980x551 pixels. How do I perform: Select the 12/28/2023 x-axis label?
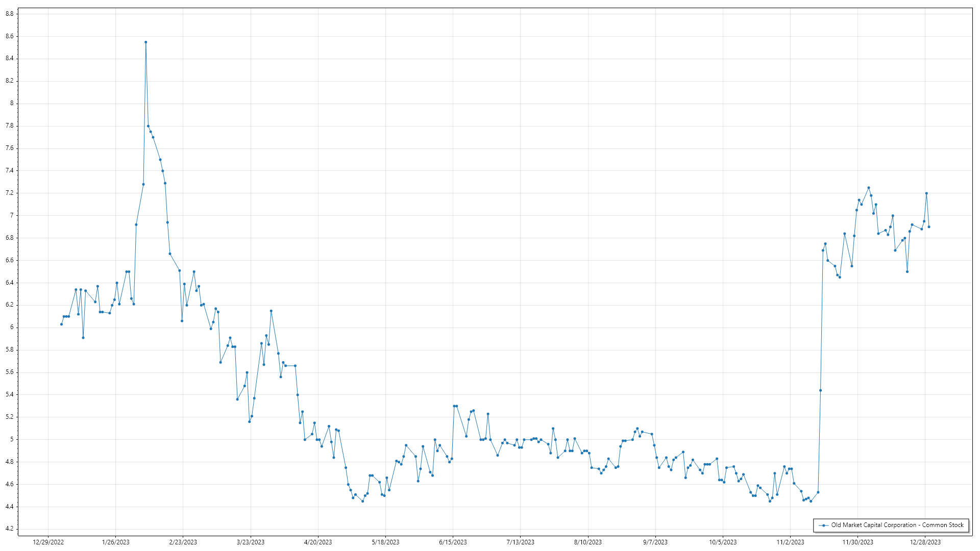click(925, 542)
